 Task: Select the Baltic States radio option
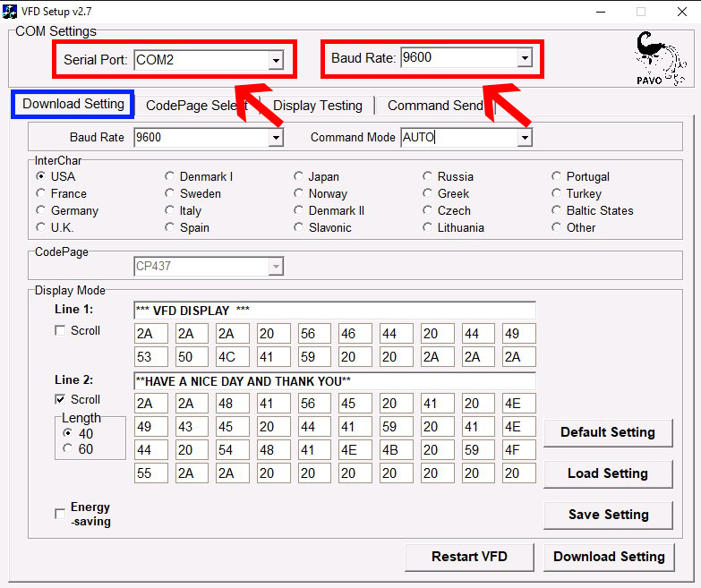[557, 211]
